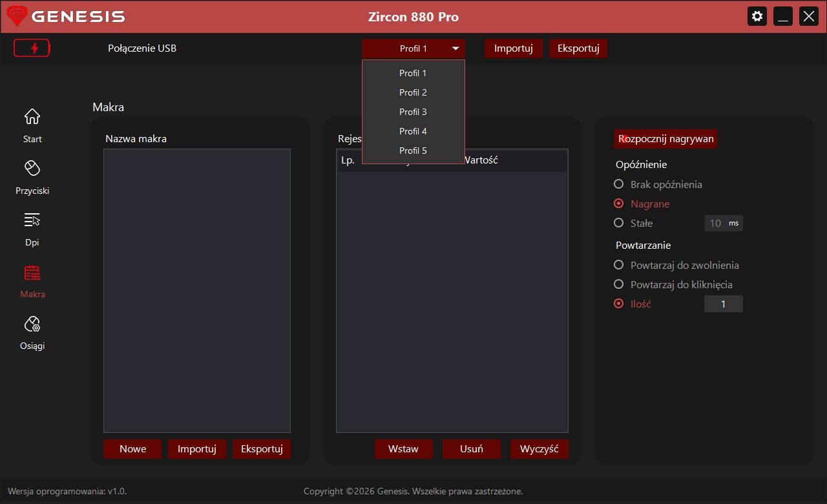This screenshot has height=504, width=827.
Task: Click the Lp. column header
Action: pos(348,160)
